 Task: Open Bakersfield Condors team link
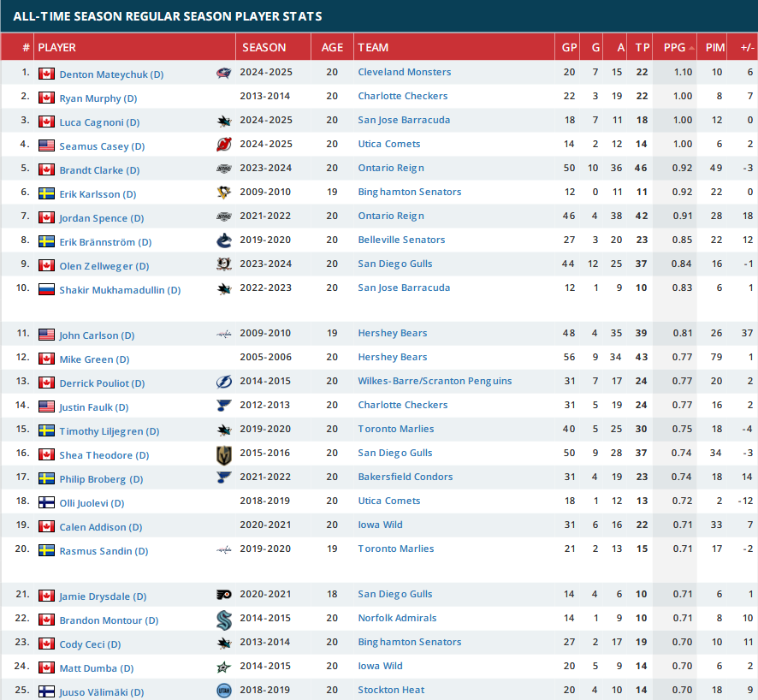pos(406,477)
